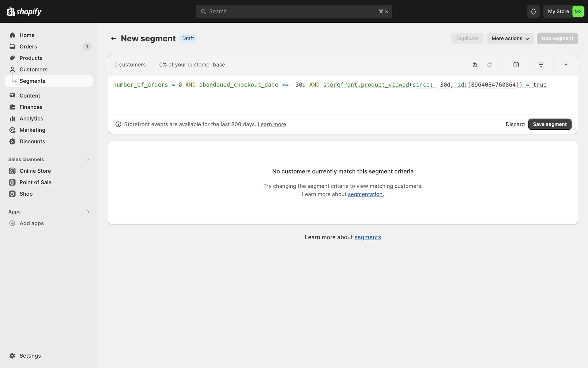Viewport: 588px width, 368px height.
Task: Click the Save segment button
Action: click(x=549, y=124)
